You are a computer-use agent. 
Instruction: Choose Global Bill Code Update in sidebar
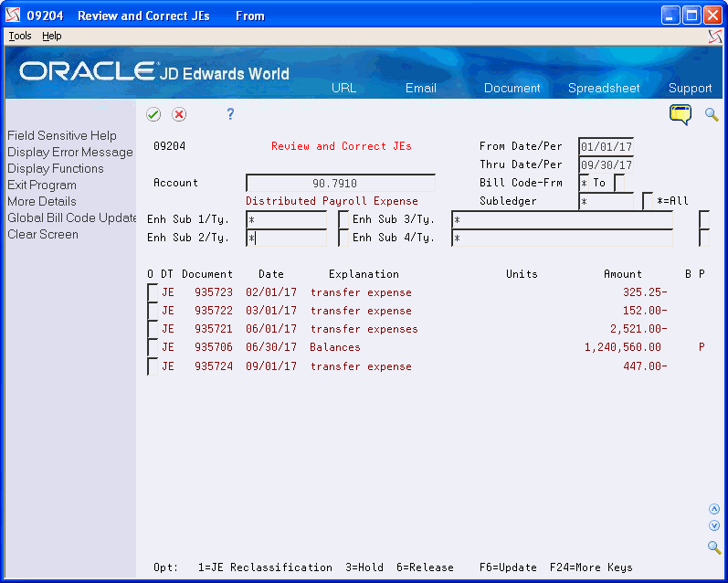[71, 217]
